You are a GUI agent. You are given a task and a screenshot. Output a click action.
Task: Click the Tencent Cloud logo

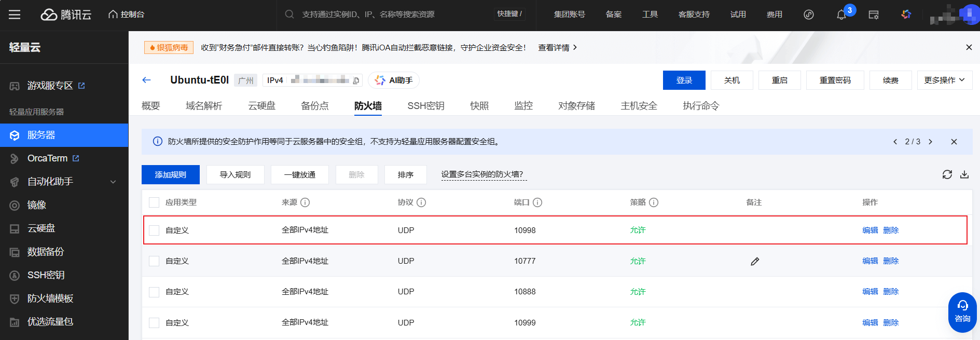[x=66, y=15]
